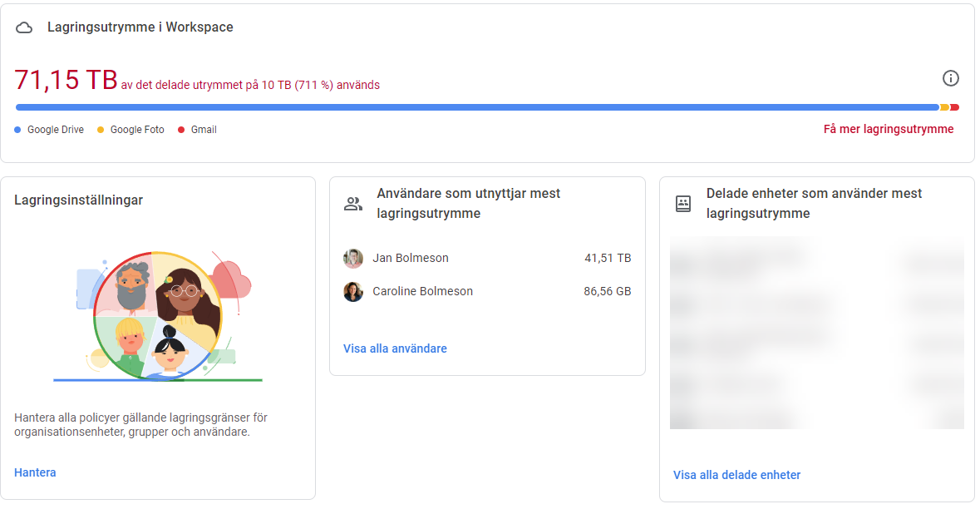Viewport: 980px width, 509px height.
Task: Click Caroline Bolmeson's profile picture
Action: 353,292
